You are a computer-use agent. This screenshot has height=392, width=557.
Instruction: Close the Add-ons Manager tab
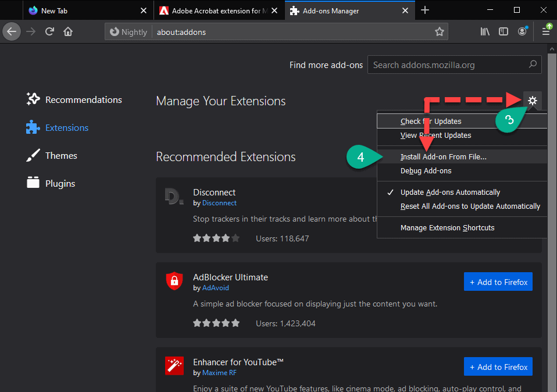[405, 10]
